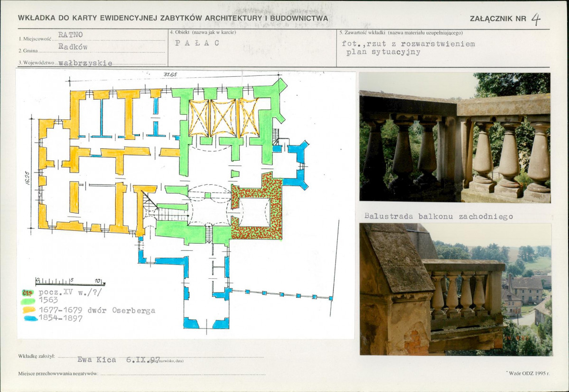Click the scale bar above the legend
The height and width of the screenshot is (392, 569).
tap(70, 282)
